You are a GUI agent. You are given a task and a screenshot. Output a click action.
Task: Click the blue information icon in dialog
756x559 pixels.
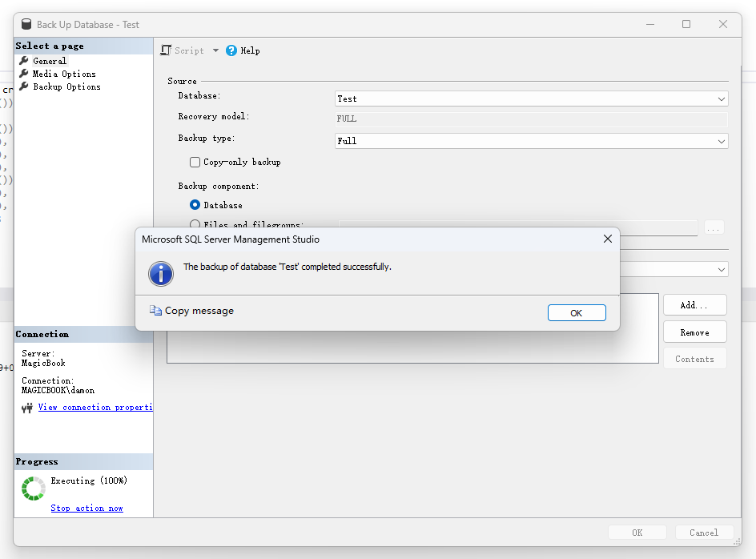[161, 274]
